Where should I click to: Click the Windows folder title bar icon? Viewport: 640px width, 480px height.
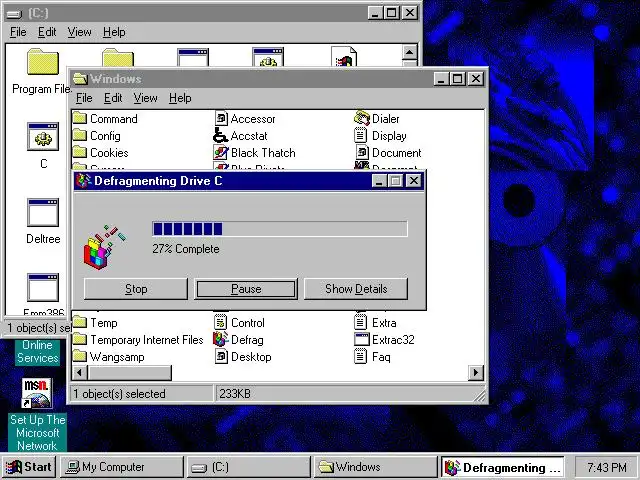coord(80,79)
